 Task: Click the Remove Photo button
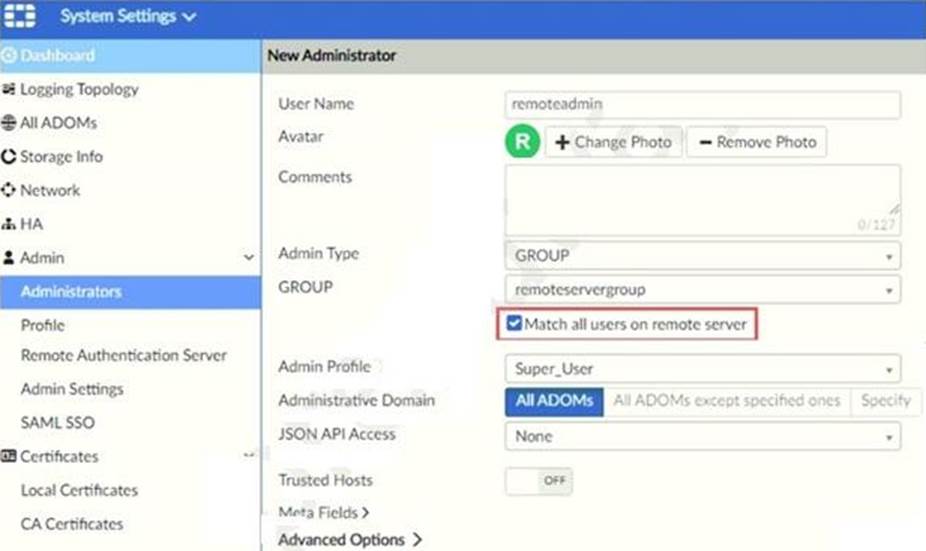click(x=756, y=142)
